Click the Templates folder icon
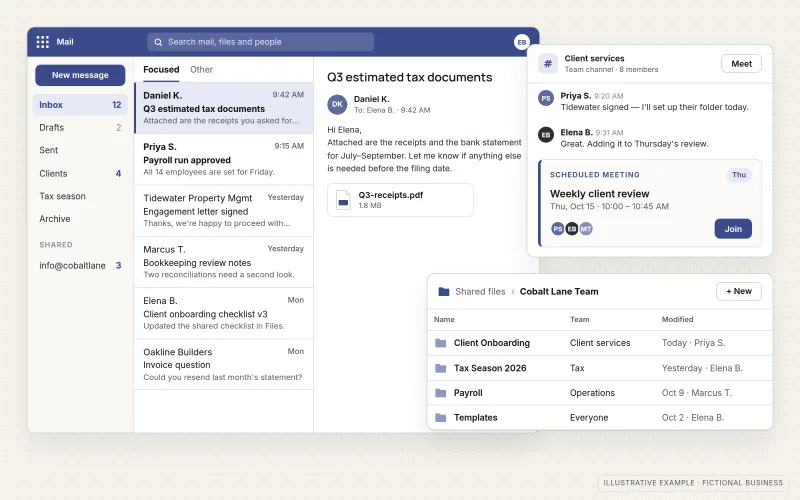The height and width of the screenshot is (500, 800). tap(440, 417)
